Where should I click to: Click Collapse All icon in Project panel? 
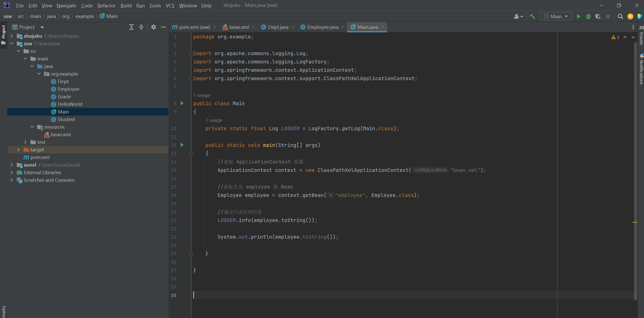click(x=141, y=27)
